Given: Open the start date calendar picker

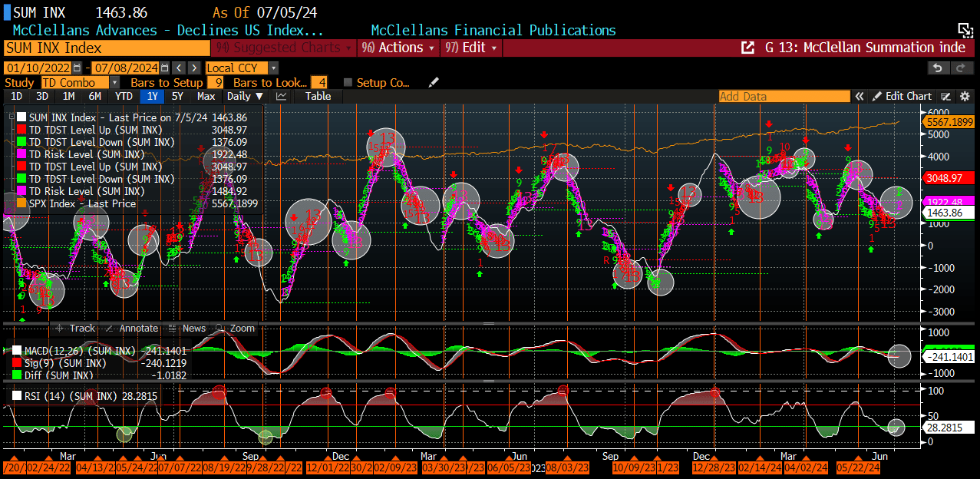Looking at the screenshot, I should tap(77, 68).
